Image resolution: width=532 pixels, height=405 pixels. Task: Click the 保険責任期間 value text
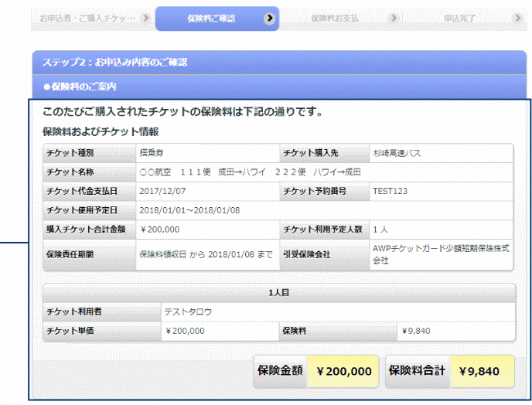(206, 255)
